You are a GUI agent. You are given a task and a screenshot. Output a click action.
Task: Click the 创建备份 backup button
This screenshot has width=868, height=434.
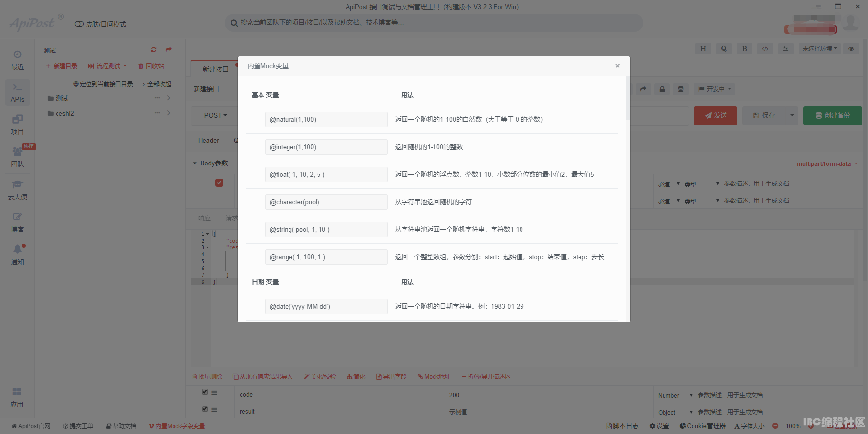(833, 116)
